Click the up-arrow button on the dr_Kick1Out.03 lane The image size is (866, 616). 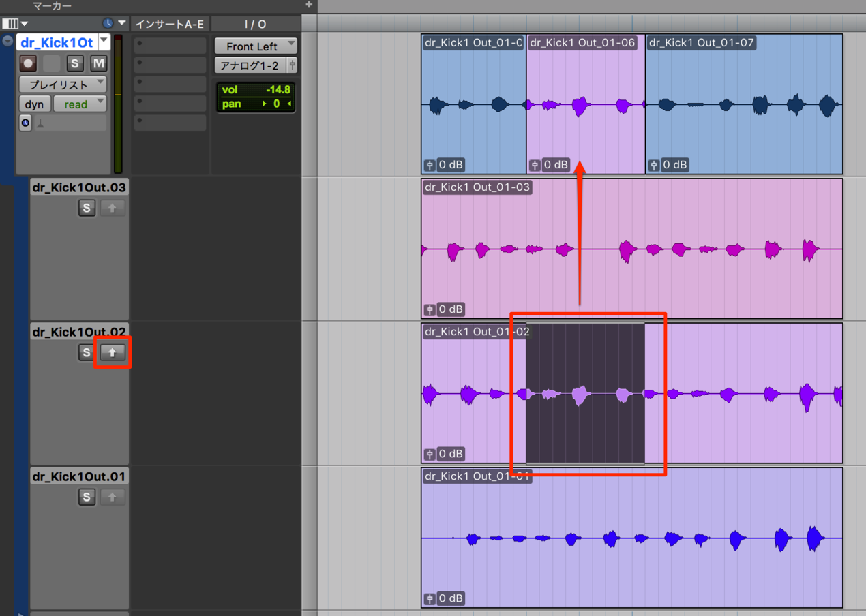pyautogui.click(x=113, y=208)
